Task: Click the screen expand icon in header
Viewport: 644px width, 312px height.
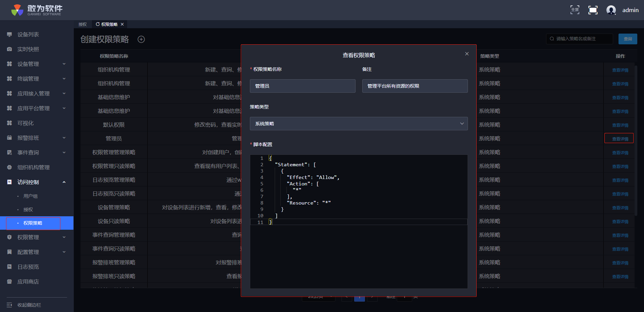Action: pyautogui.click(x=593, y=10)
